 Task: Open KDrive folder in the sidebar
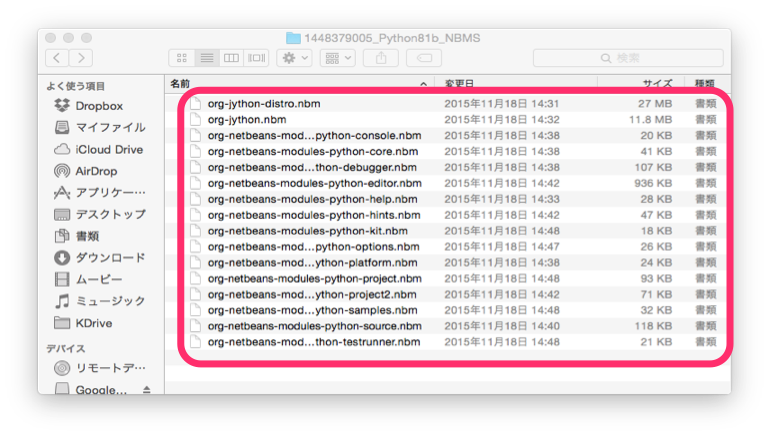point(83,323)
